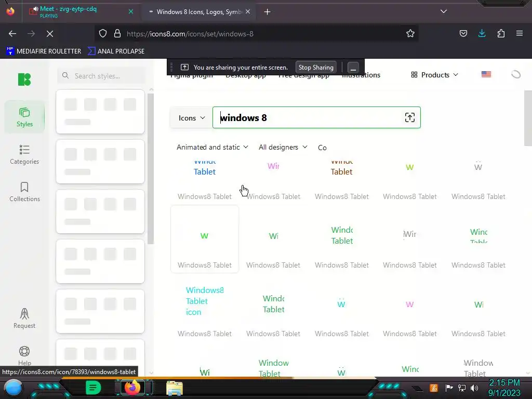Click the Search styles input field
The image size is (532, 399).
pyautogui.click(x=101, y=76)
